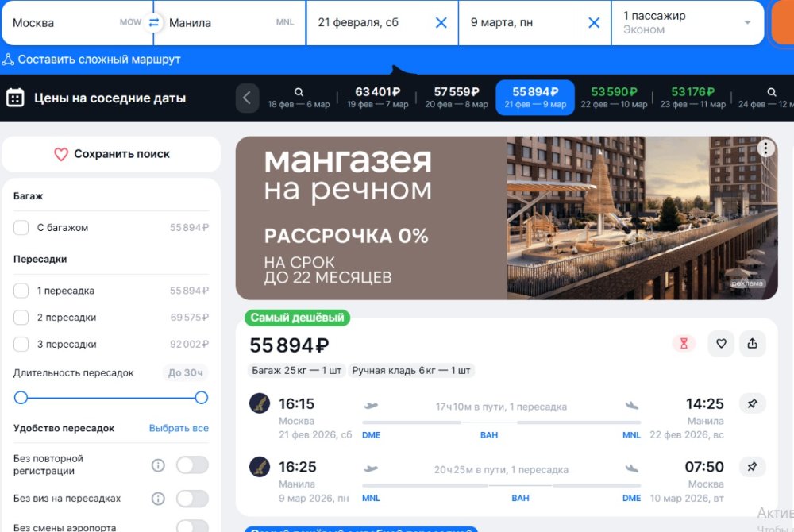The height and width of the screenshot is (532, 794).
Task: Click the left handle of the layover duration slider
Action: 21,398
